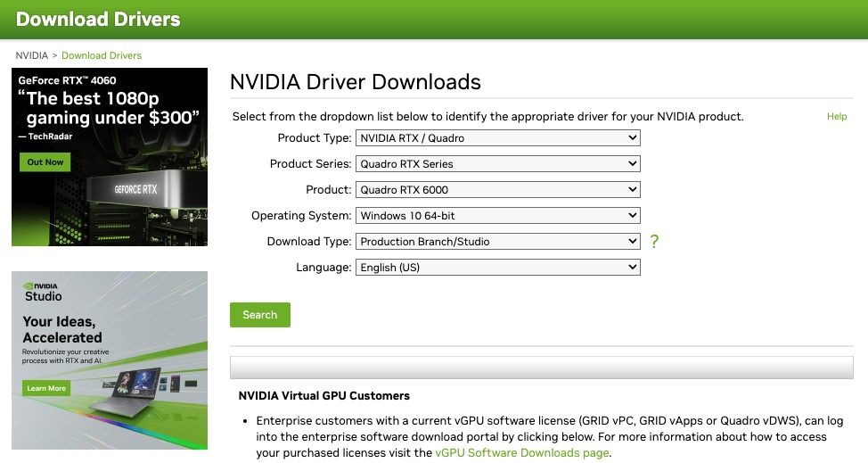Click the NVIDIA breadcrumb link
868x463 pixels.
pos(31,55)
